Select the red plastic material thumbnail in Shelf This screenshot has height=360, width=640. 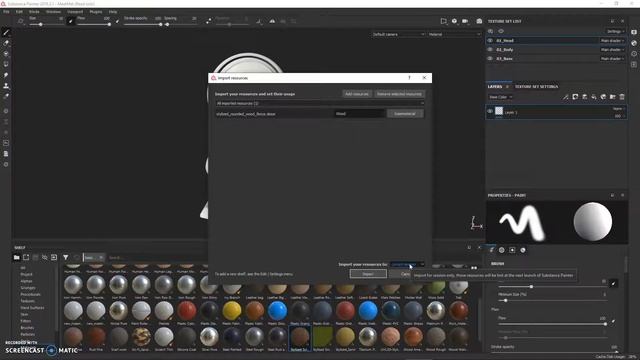[x=187, y=311]
